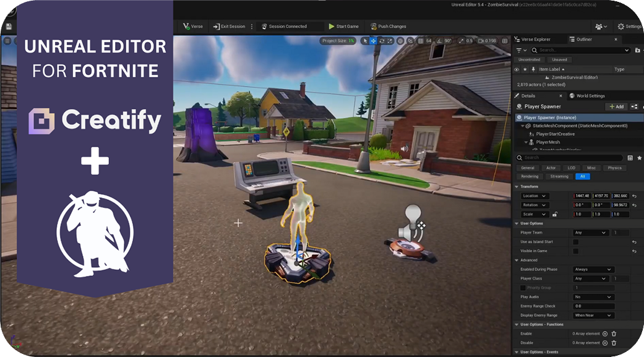Choose the Rotate gizmo tool

point(382,41)
